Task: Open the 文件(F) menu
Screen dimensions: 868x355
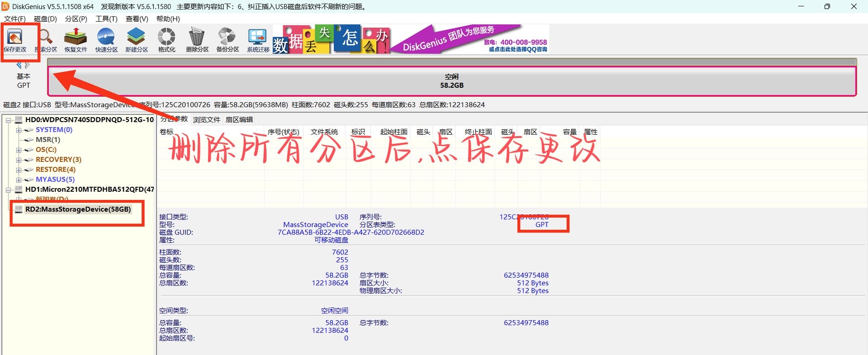Action: (x=15, y=19)
